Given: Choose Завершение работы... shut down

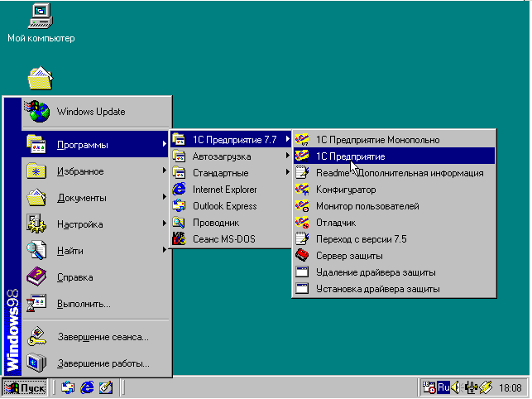Looking at the screenshot, I should 96,363.
